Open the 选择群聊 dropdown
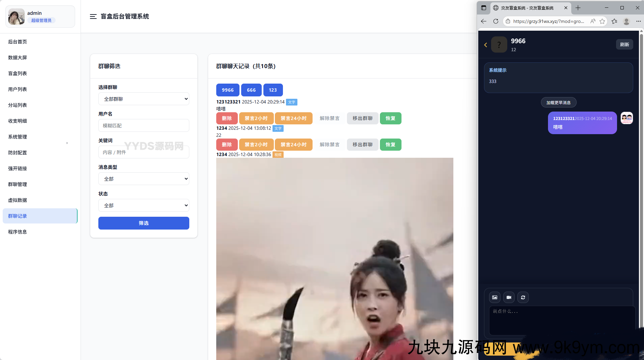Image resolution: width=644 pixels, height=360 pixels. point(143,99)
